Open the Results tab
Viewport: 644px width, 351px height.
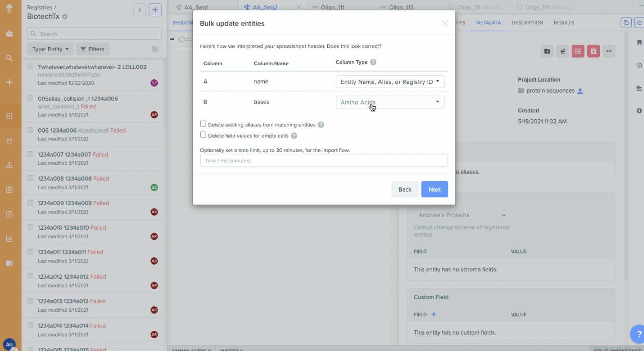pyautogui.click(x=563, y=23)
